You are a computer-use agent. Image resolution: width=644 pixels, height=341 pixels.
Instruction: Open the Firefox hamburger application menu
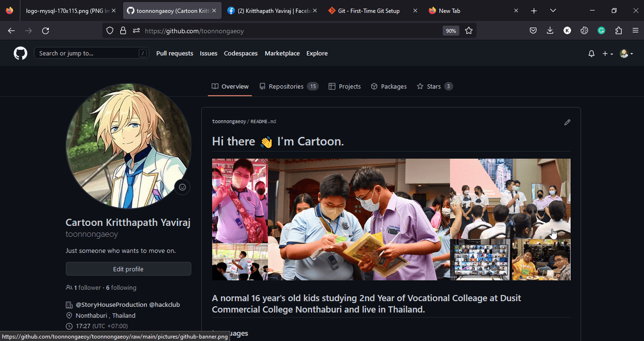635,31
